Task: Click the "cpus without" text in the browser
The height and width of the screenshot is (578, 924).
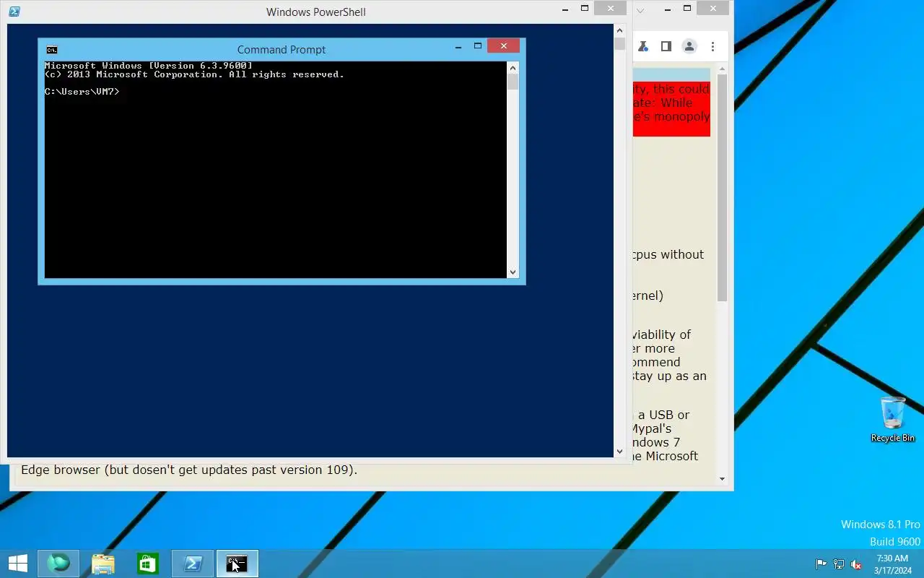Action: tap(668, 255)
